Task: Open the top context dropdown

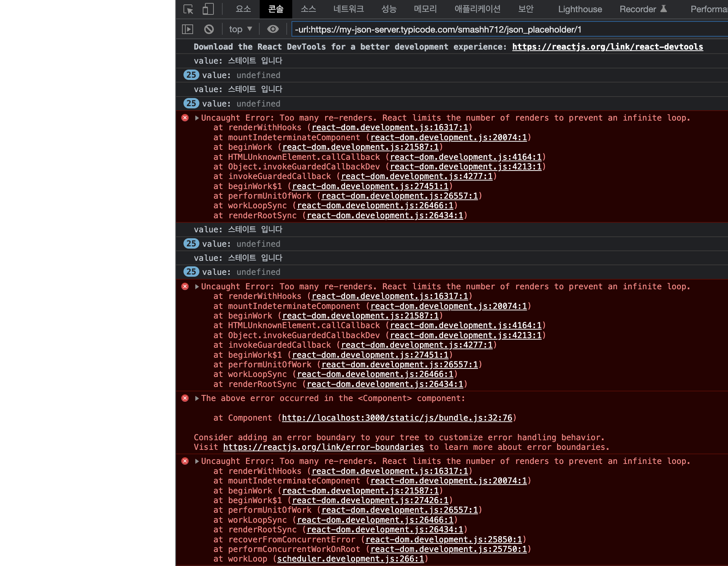Action: pyautogui.click(x=240, y=29)
